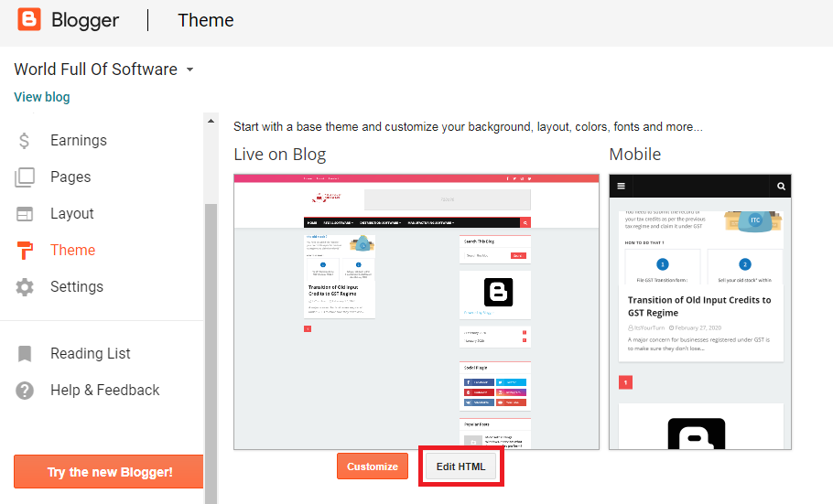Click the Reading List bookmark icon
The height and width of the screenshot is (504, 833).
pos(25,354)
